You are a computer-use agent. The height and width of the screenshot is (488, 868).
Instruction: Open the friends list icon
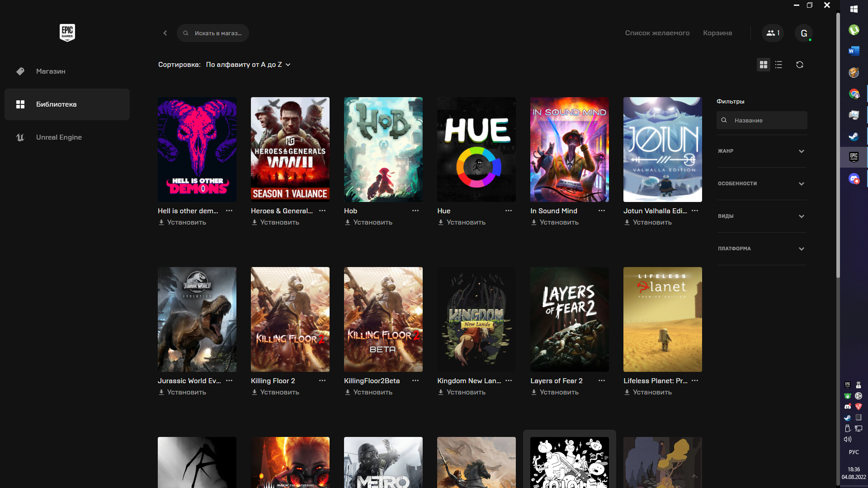tap(773, 33)
